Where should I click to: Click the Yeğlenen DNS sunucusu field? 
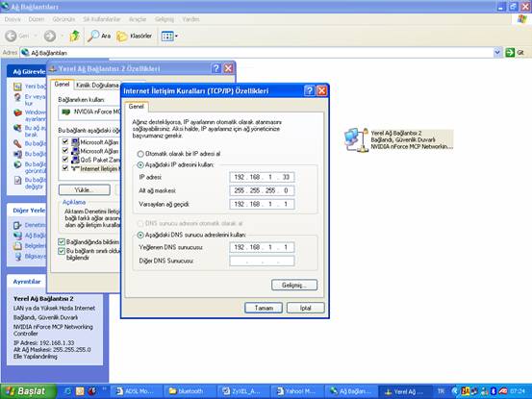(x=262, y=247)
